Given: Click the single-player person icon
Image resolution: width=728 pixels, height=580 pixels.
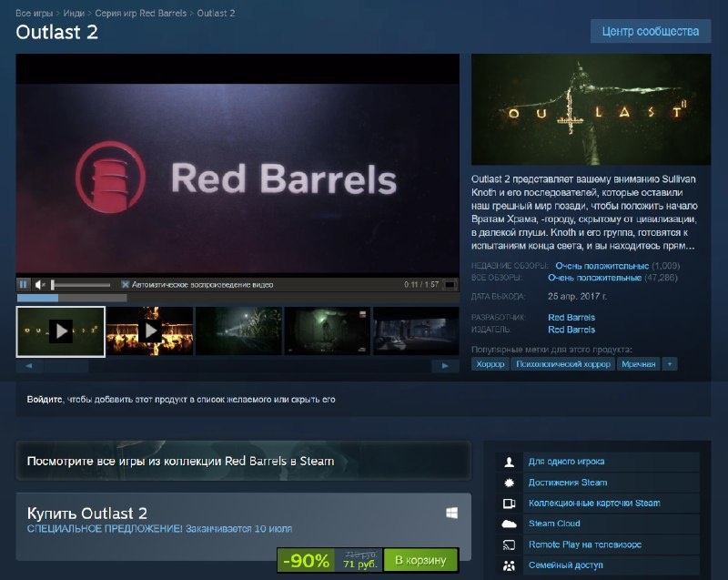Looking at the screenshot, I should point(509,462).
